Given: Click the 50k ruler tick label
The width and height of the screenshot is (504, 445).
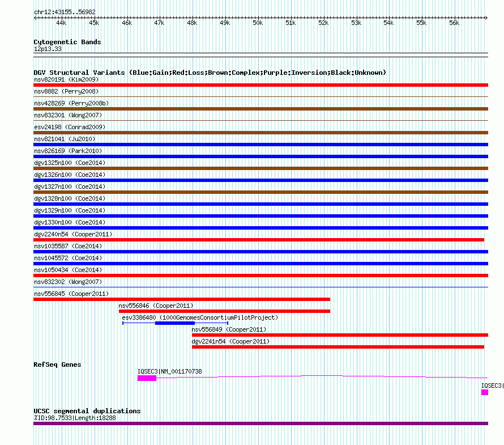Looking at the screenshot, I should 258,23.
